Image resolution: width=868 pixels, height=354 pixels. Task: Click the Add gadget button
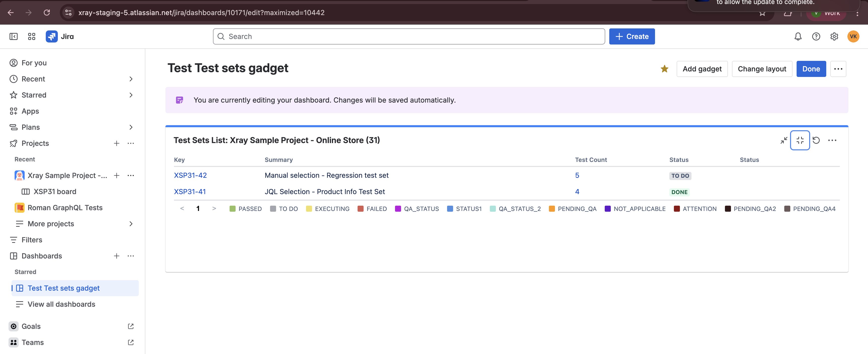702,69
